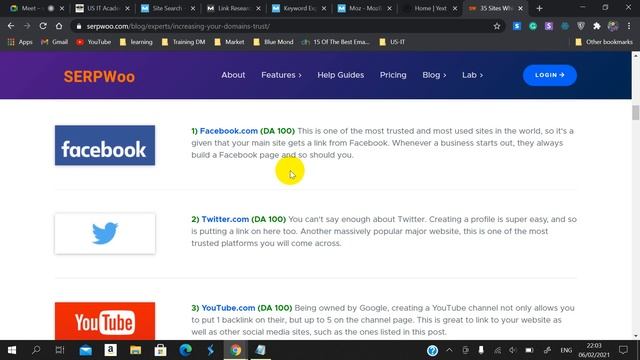Close the 35 Sites tab
Screen dimensions: 640x360
click(520, 8)
